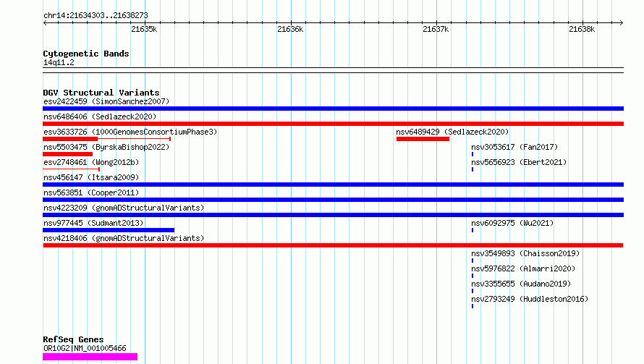644x364 pixels.
Task: Open esv3633726 (1000GenomesConsortiumPhase3) variant label
Action: pyautogui.click(x=130, y=132)
